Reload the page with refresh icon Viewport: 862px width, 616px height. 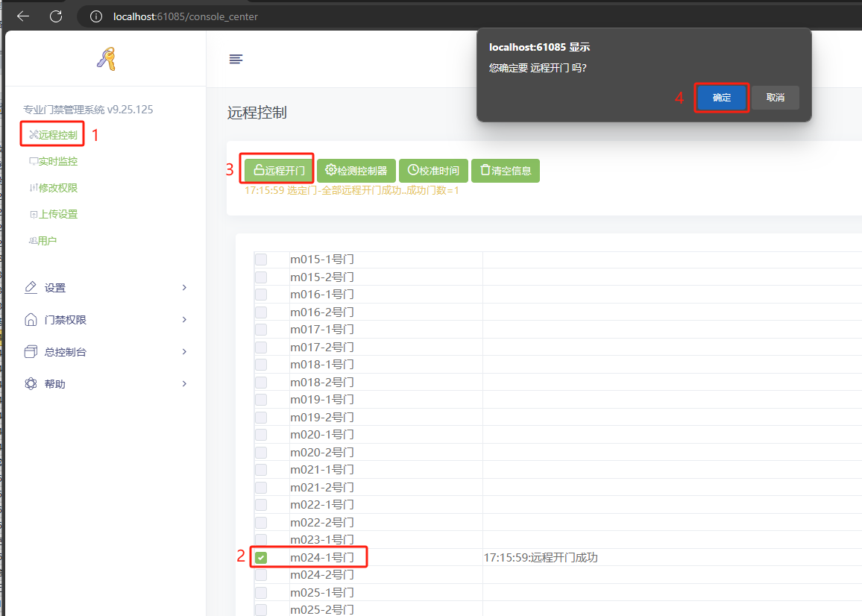coord(56,16)
